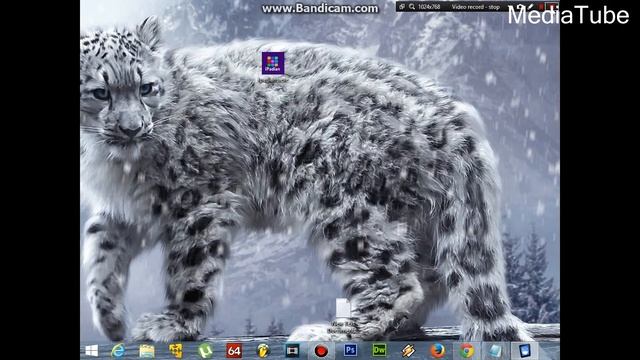Open the iPadian desktop shortcut
The width and height of the screenshot is (640, 360).
coord(273,64)
